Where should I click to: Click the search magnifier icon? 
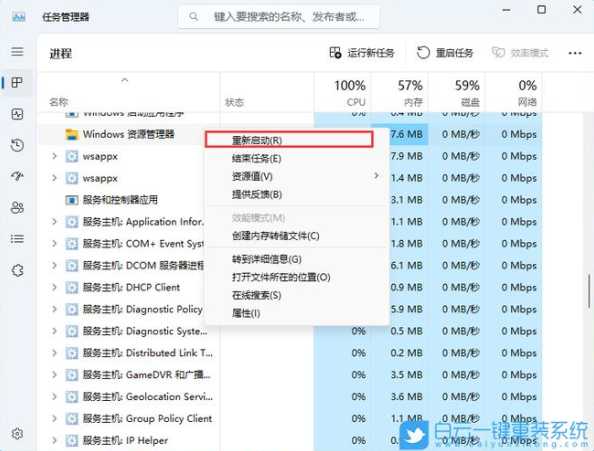tap(193, 17)
